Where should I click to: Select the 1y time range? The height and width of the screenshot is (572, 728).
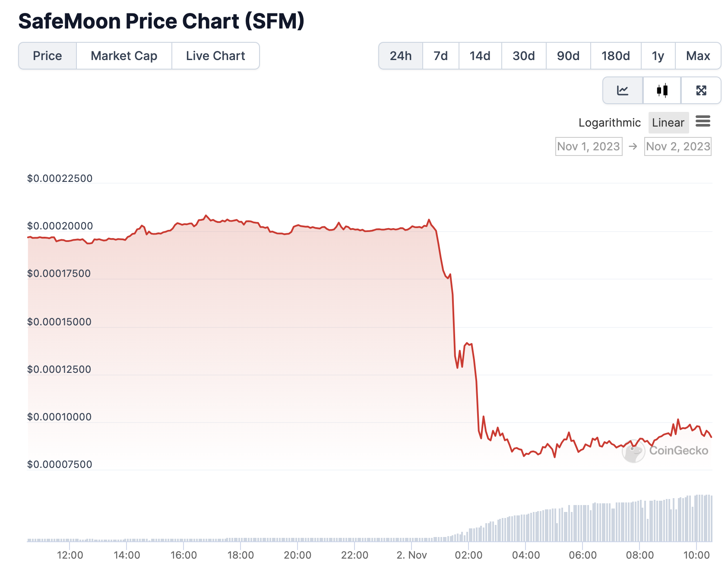(x=658, y=56)
